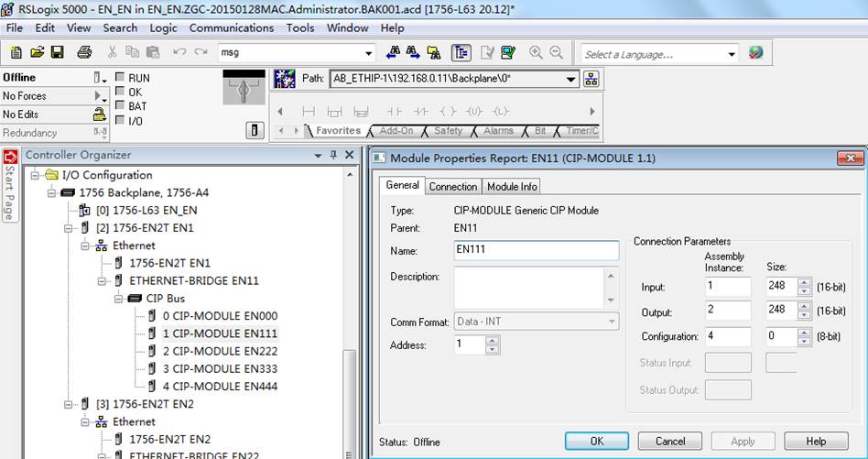Open the Path combo box dropdown
The height and width of the screenshot is (459, 868).
coord(571,79)
